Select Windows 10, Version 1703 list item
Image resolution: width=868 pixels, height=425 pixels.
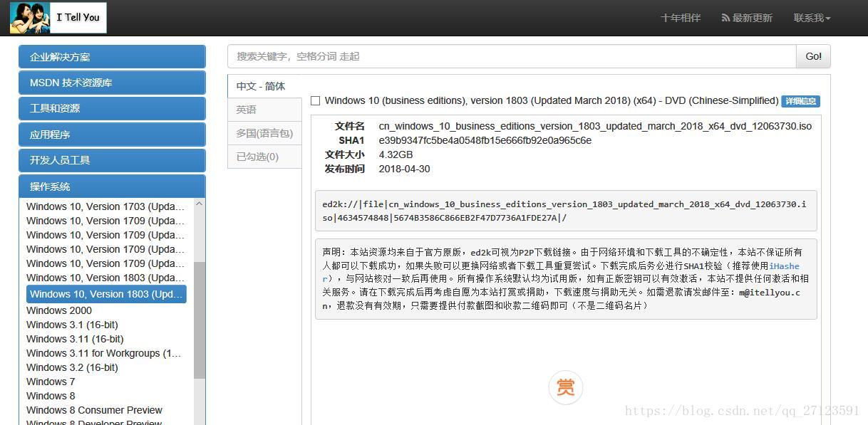[105, 206]
